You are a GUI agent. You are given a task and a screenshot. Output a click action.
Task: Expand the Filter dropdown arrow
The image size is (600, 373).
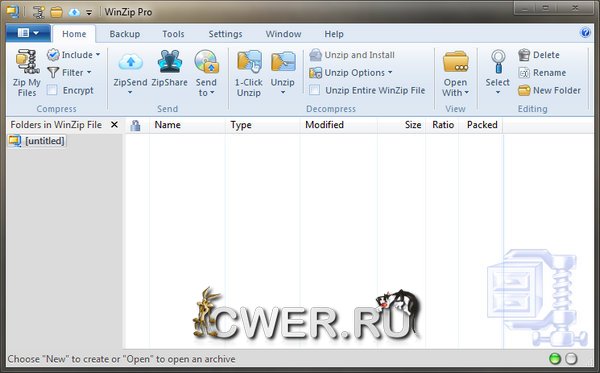tap(89, 72)
